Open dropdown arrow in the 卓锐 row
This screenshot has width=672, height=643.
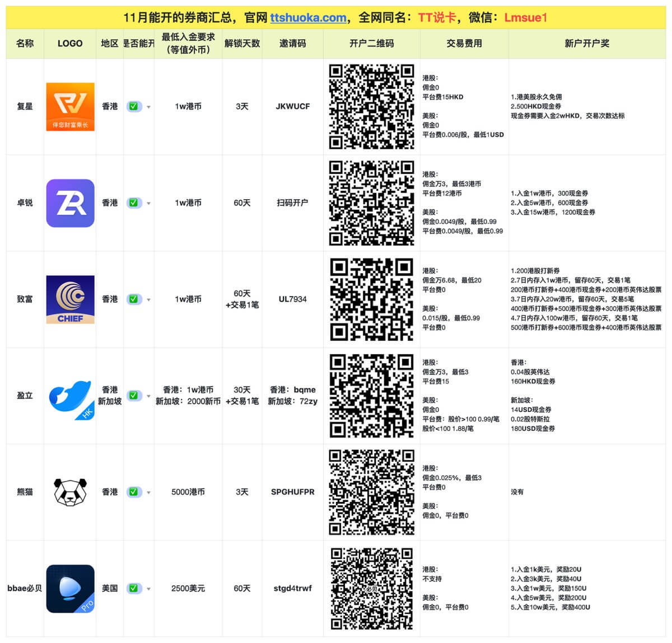click(x=148, y=204)
